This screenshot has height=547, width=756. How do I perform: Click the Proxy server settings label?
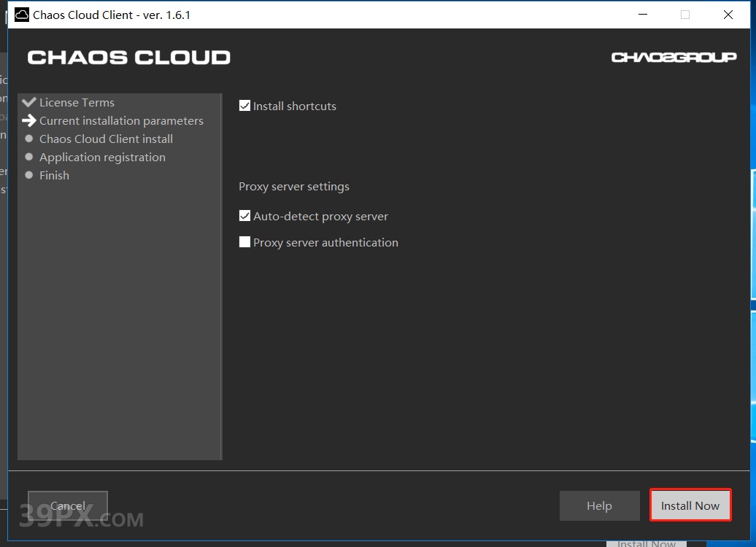click(x=293, y=187)
